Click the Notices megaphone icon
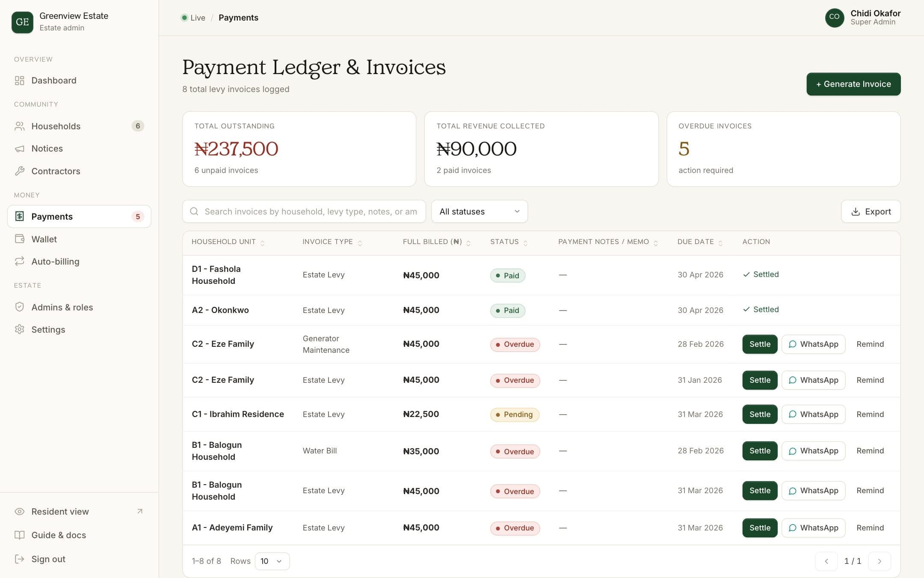This screenshot has width=924, height=578. (19, 149)
